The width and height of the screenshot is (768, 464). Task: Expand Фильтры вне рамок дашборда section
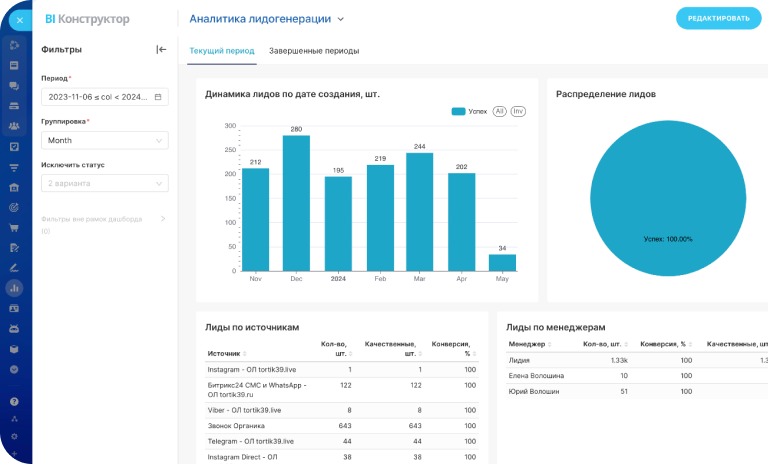point(163,218)
